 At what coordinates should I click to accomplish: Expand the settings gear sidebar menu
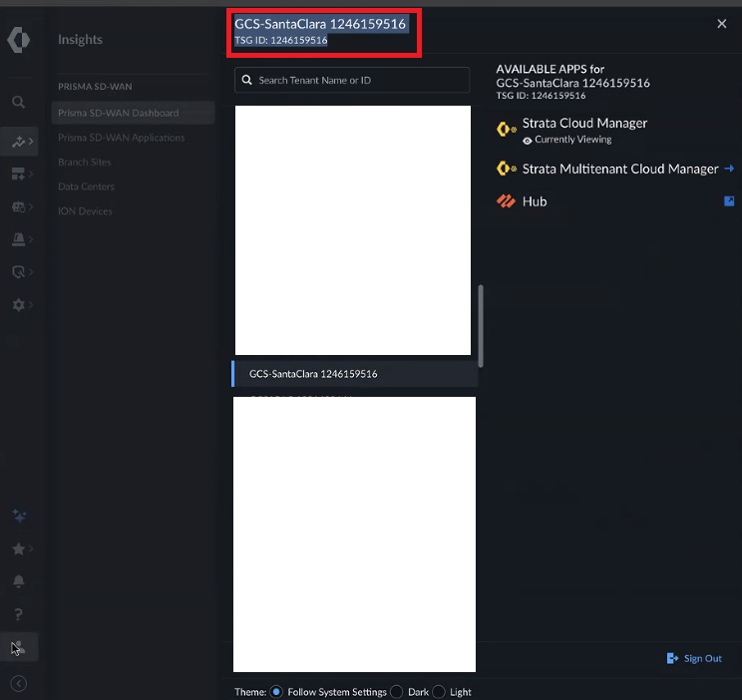pyautogui.click(x=19, y=304)
